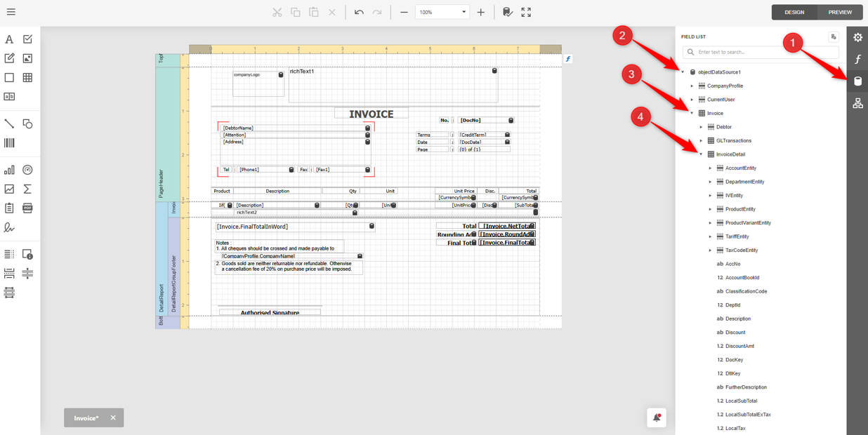Click the Undo toolbar button
Image resolution: width=868 pixels, height=435 pixels.
(359, 12)
